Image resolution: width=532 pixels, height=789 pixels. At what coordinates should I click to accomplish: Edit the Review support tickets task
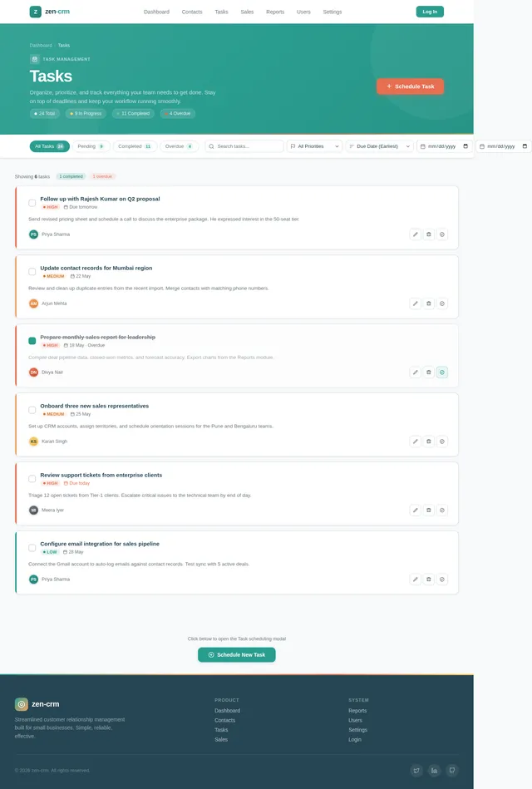point(416,510)
